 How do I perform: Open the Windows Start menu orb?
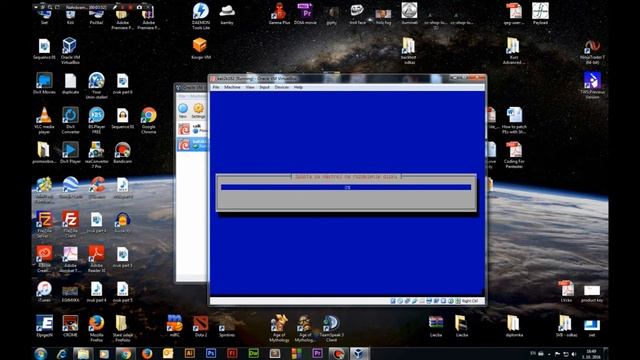coord(40,353)
